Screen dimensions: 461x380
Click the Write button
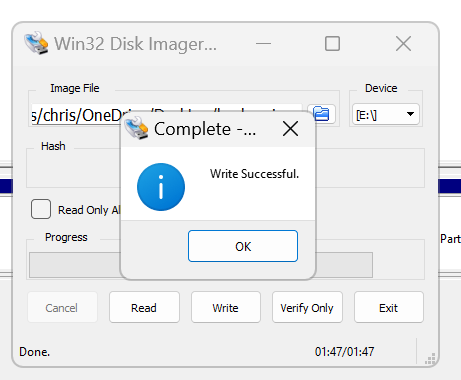226,307
